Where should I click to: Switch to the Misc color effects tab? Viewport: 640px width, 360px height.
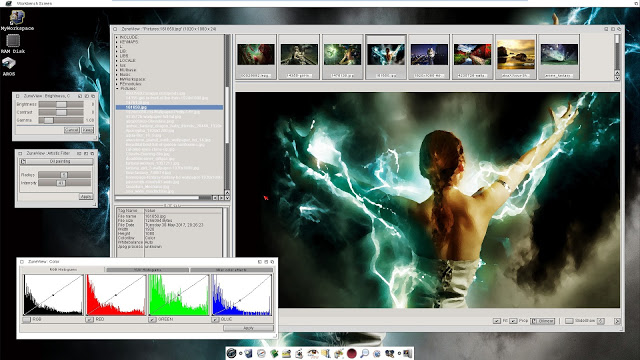tap(231, 270)
